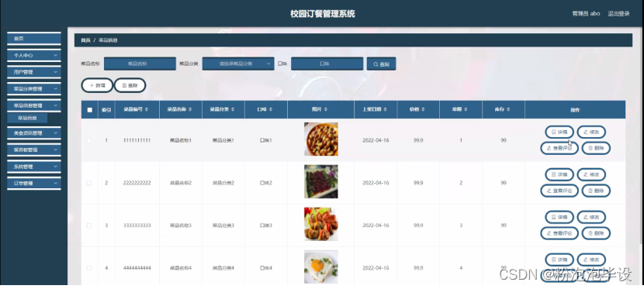644x289 pixels.
Task: Open 详情 for row 2222222222
Action: pyautogui.click(x=559, y=174)
